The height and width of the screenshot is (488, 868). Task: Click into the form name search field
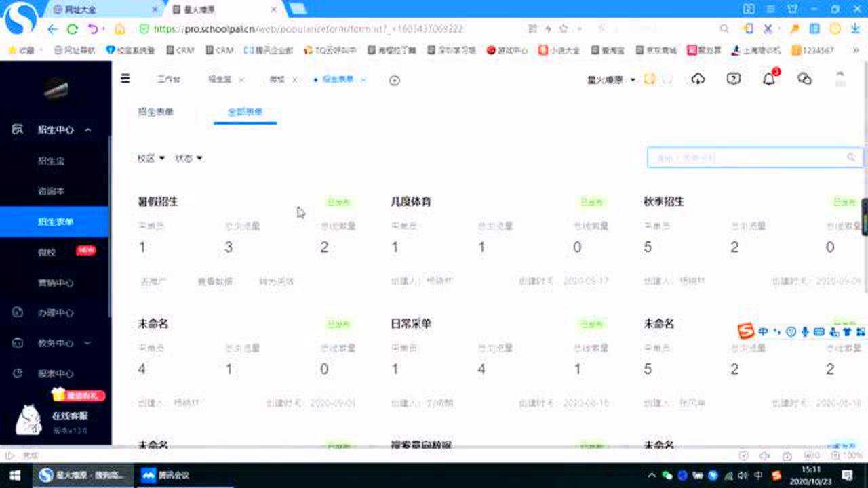746,157
